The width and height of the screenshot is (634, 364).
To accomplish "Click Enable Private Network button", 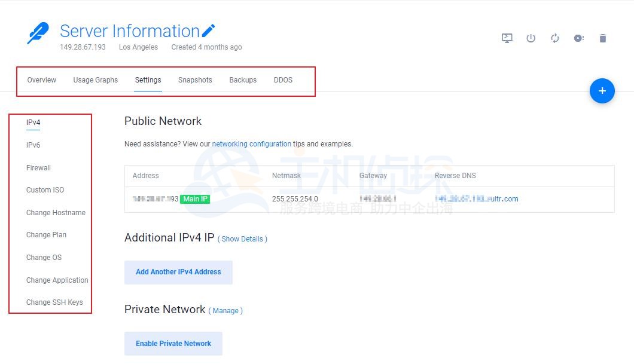I will [173, 344].
